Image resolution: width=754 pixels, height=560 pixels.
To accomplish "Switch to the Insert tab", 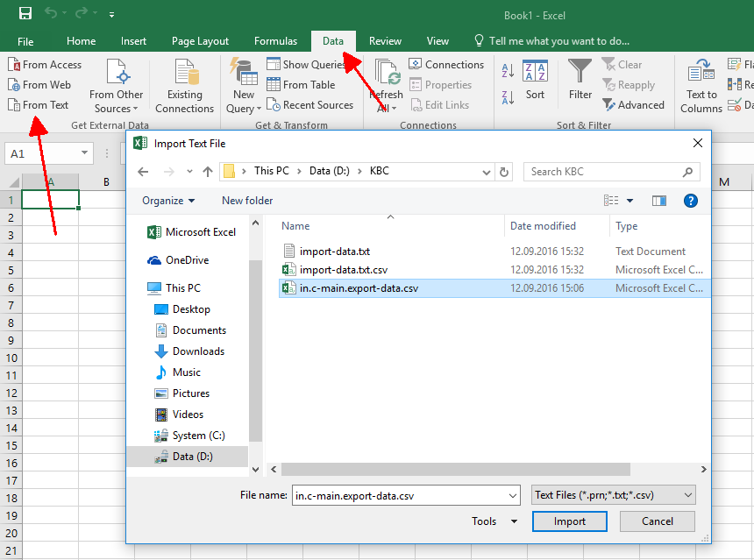I will [x=133, y=41].
